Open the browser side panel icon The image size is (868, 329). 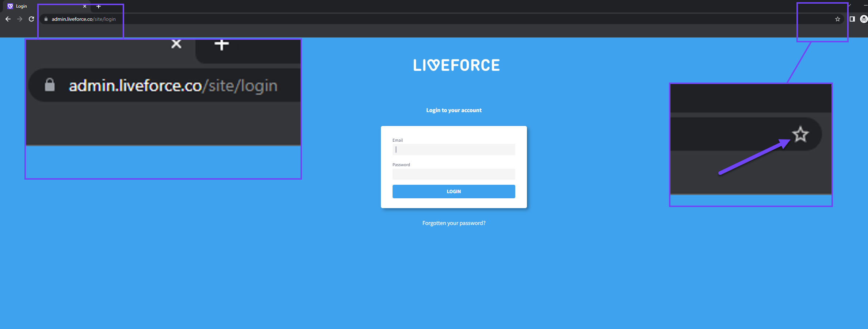point(852,19)
